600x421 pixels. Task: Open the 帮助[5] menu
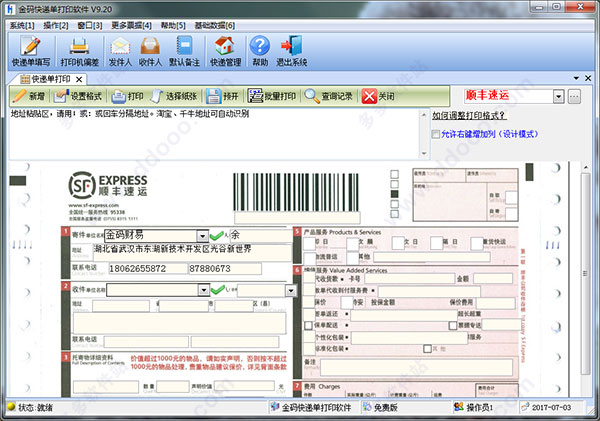click(173, 25)
